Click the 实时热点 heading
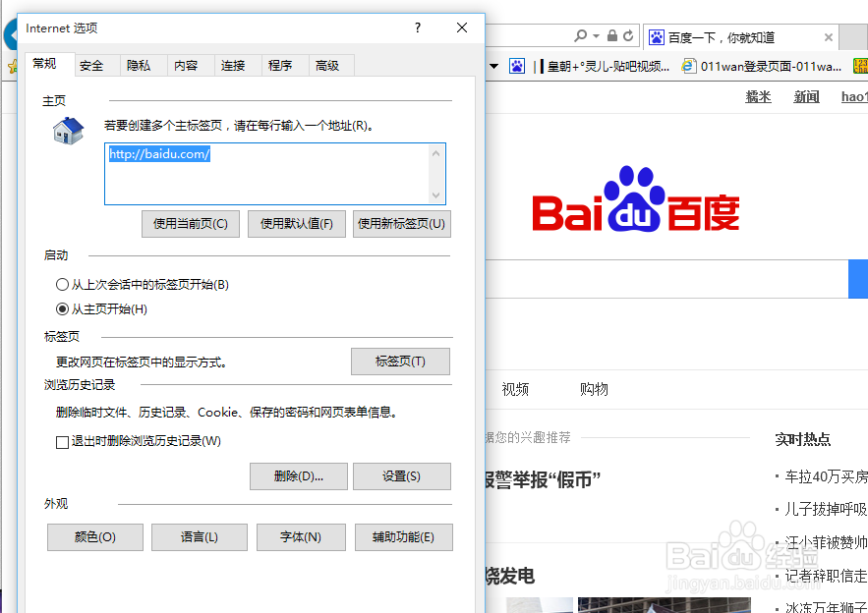The image size is (868, 613). click(x=803, y=439)
